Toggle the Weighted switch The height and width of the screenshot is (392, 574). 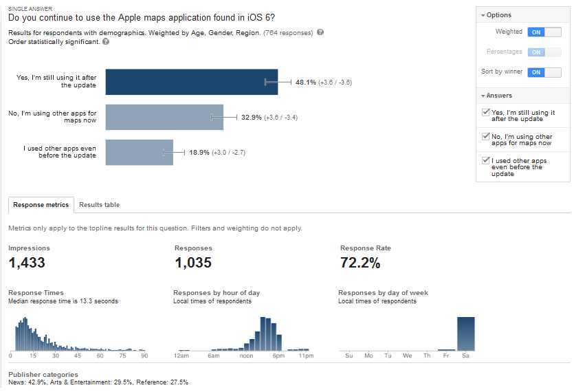click(544, 32)
